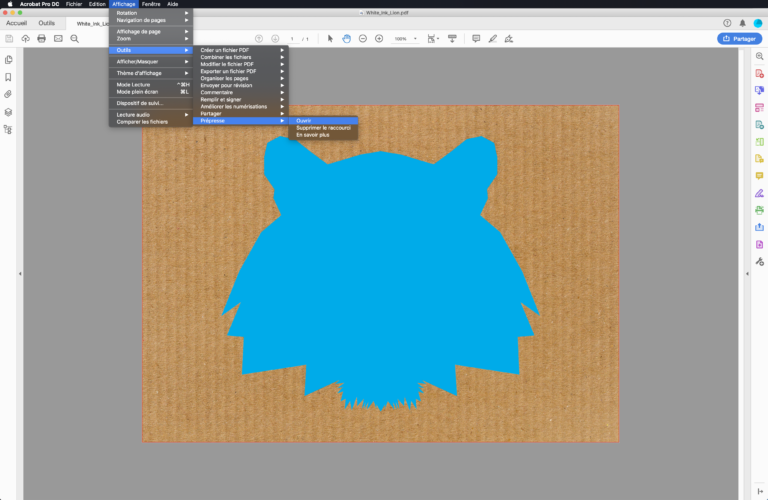Switch to the Outils tab

(x=47, y=22)
